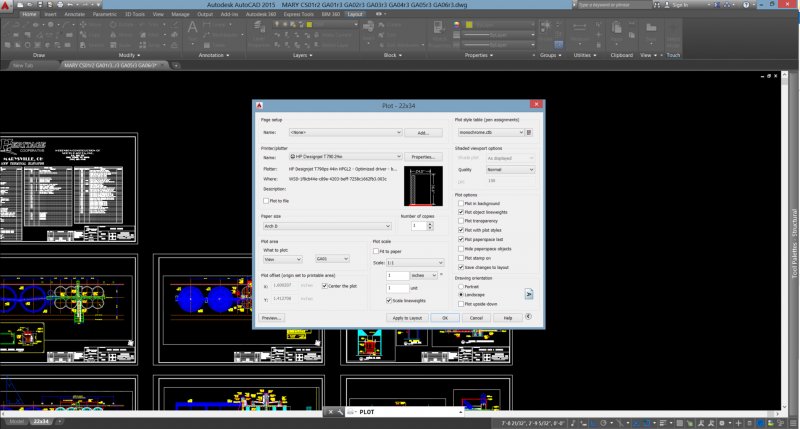This screenshot has height=429, width=800.
Task: Open the monochrome.ctb plot style dropdown
Action: point(491,133)
